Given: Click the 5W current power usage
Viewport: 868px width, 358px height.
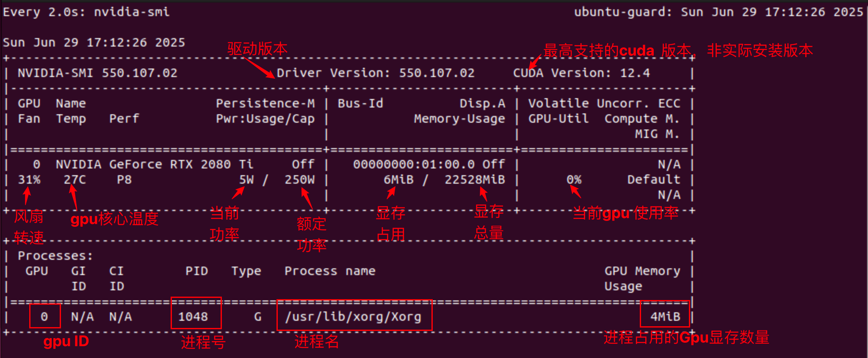Looking at the screenshot, I should (x=246, y=179).
